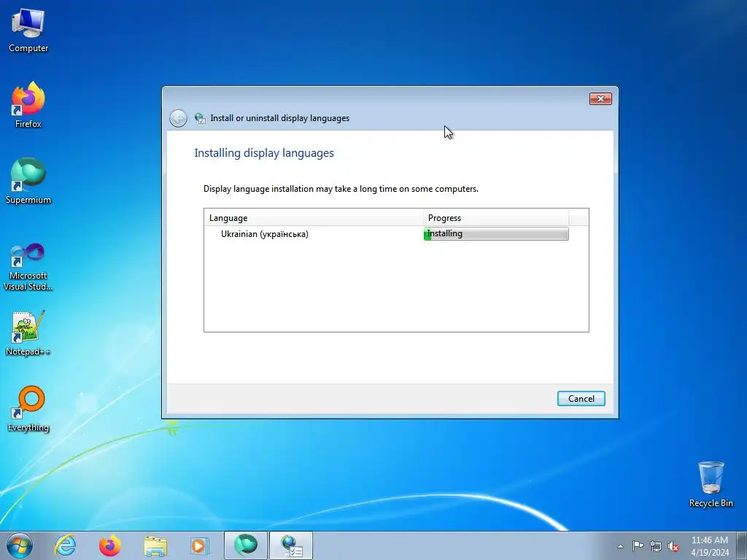
Task: Click the Show desktop strip at taskbar end
Action: point(742,545)
